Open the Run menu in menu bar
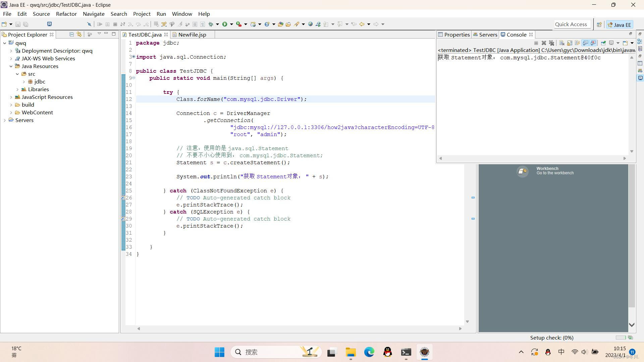644x362 pixels. tap(161, 14)
